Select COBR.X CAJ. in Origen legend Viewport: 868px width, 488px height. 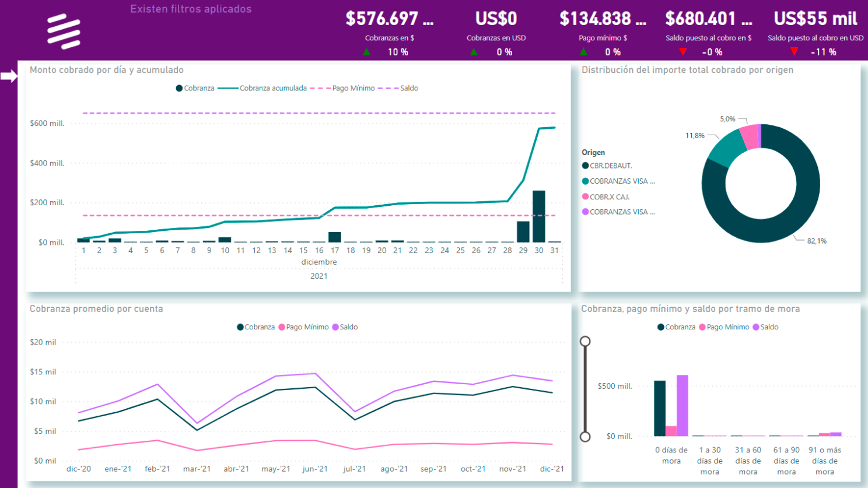pyautogui.click(x=609, y=197)
